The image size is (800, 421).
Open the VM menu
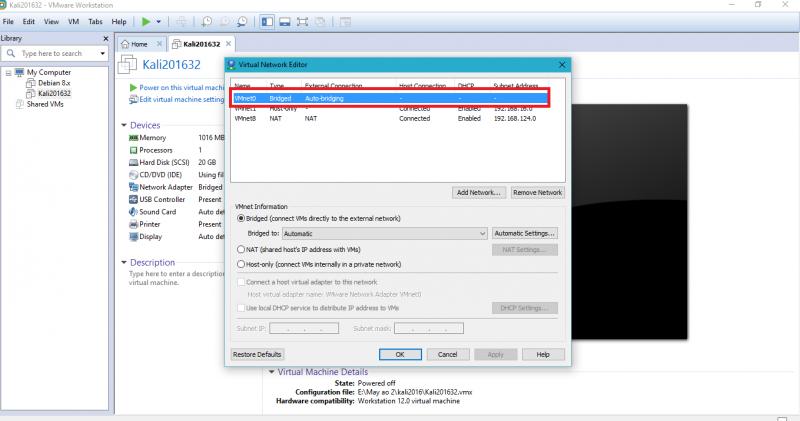point(73,21)
